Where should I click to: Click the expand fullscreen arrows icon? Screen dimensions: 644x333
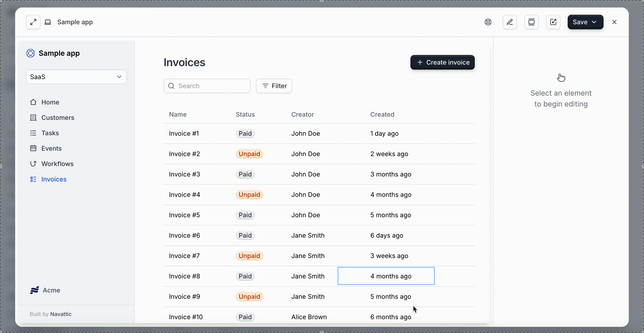(33, 22)
